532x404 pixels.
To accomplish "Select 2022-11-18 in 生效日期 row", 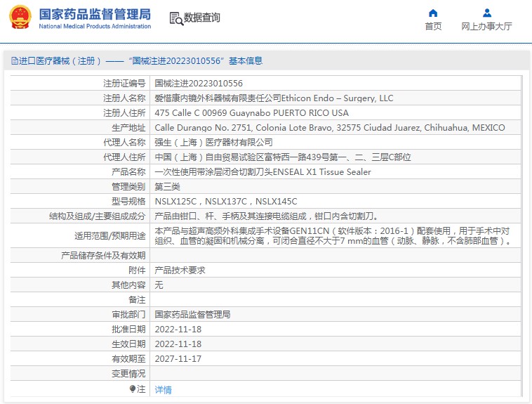I will (178, 344).
